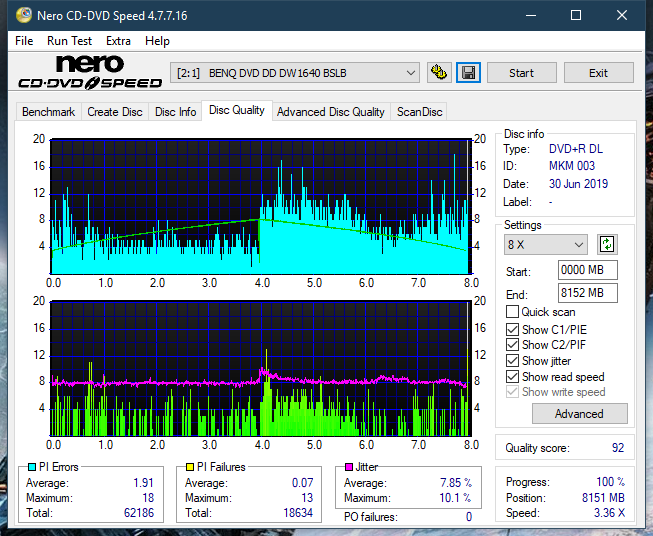The image size is (653, 536).
Task: Click the disc type DVD+R DL
Action: point(576,149)
